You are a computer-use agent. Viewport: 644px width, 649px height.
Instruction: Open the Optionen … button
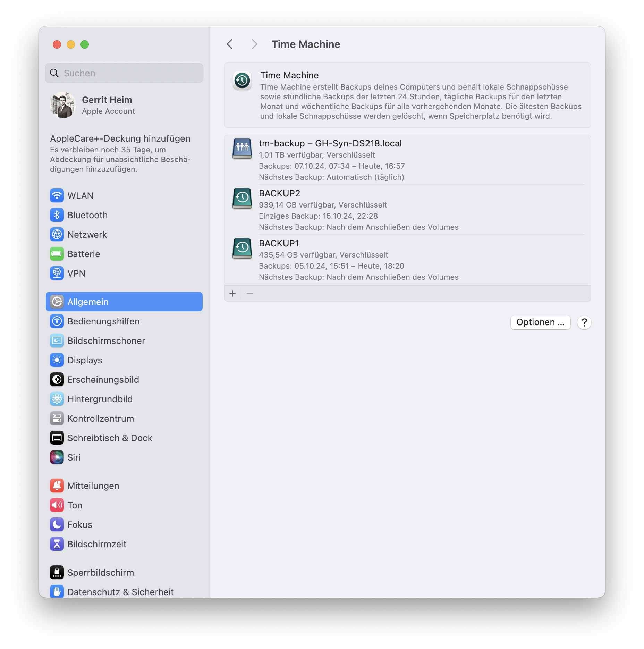(x=540, y=322)
